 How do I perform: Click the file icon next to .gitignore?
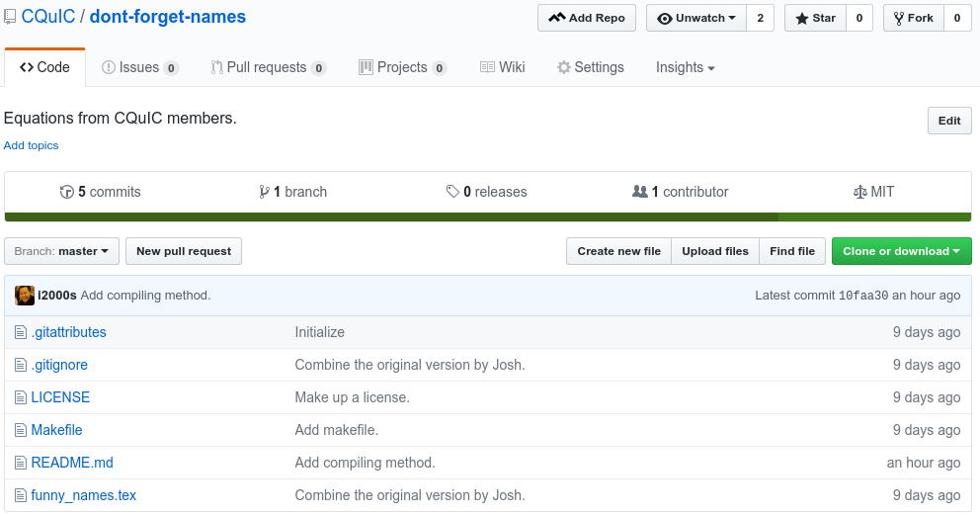point(21,365)
